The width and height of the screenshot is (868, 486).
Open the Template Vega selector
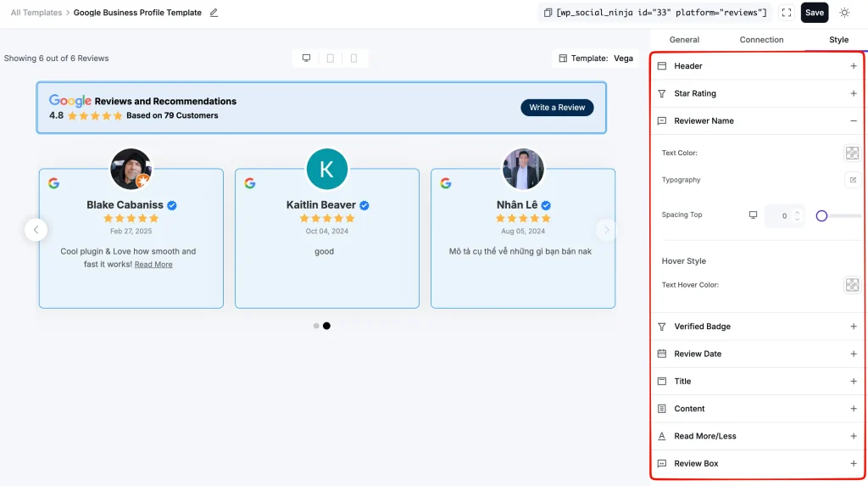pyautogui.click(x=596, y=59)
